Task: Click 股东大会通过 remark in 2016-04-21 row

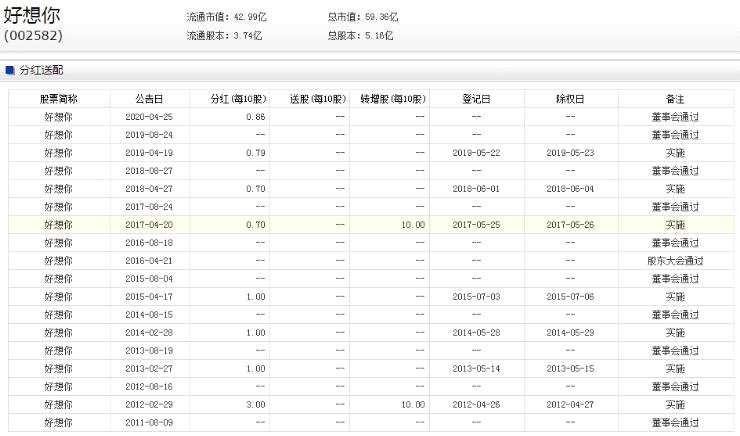Action: 675,260
